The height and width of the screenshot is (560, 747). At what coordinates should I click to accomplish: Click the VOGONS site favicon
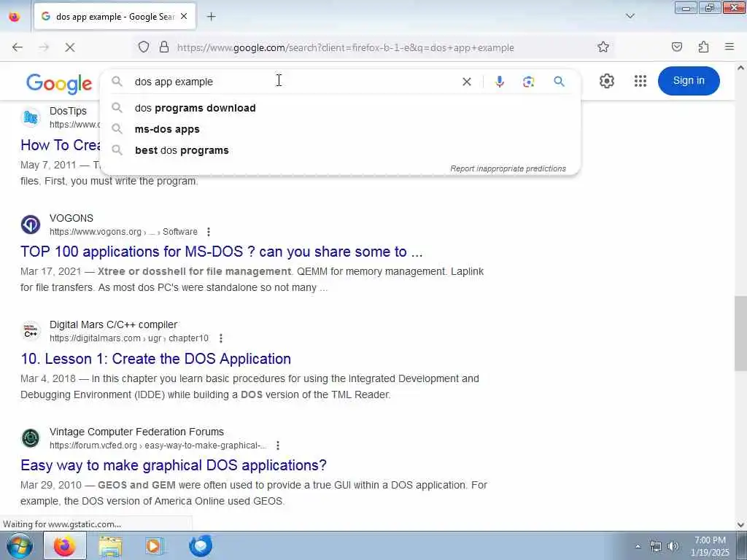point(31,225)
